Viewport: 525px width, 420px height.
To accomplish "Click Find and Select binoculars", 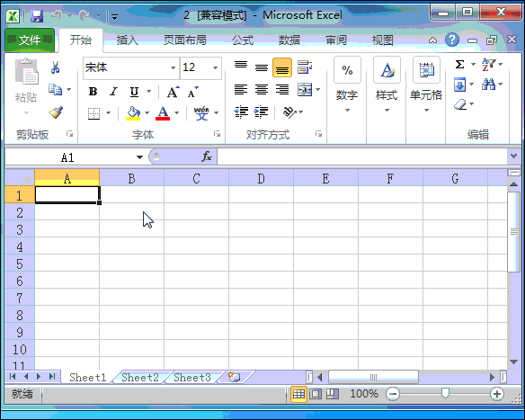I will 488,84.
